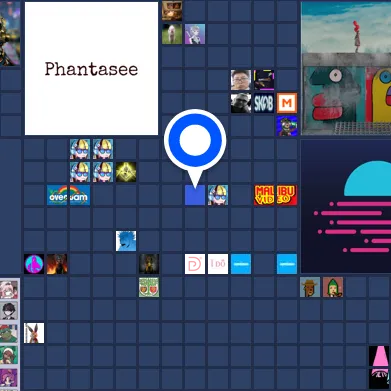Click the SKOB logo tile

[x=264, y=103]
